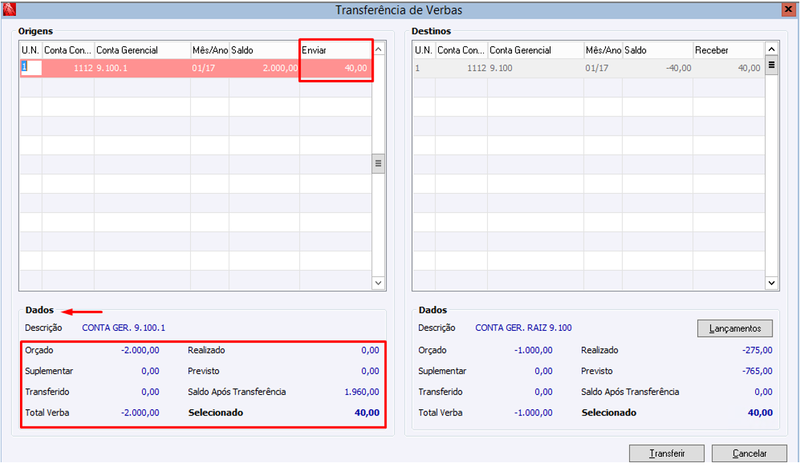Select Conta 1112 cell in Origens row
The width and height of the screenshot is (800, 465).
click(x=68, y=68)
